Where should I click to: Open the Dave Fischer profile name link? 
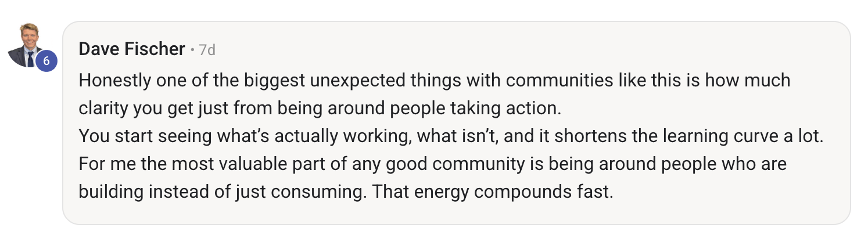[x=131, y=49]
